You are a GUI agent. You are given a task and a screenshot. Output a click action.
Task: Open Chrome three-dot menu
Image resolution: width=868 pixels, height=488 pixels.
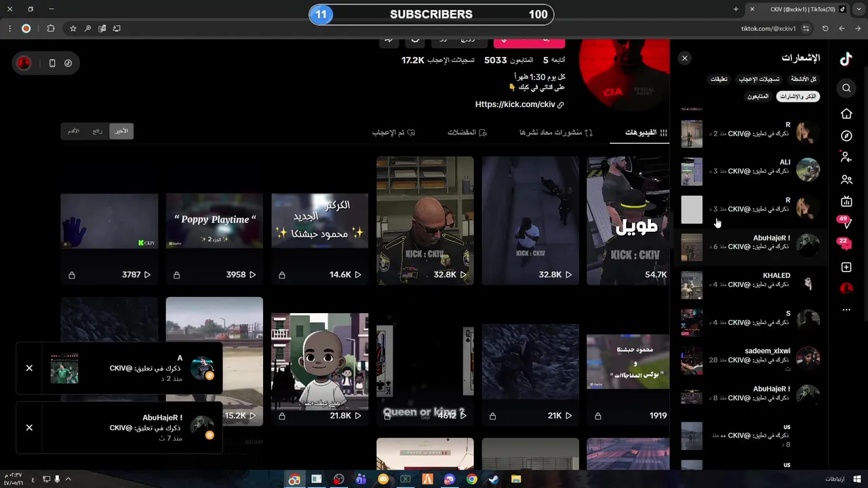point(9,28)
